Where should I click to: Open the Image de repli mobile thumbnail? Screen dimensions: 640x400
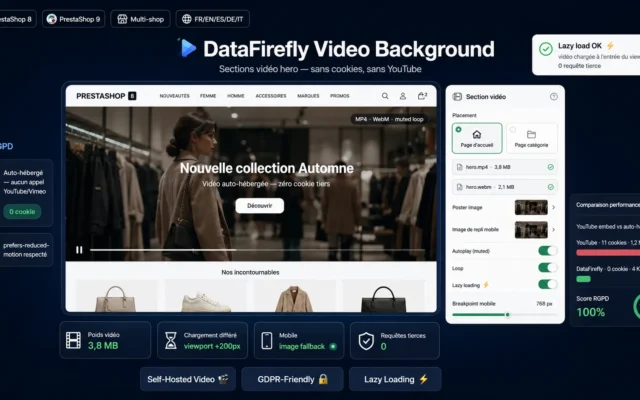(531, 230)
